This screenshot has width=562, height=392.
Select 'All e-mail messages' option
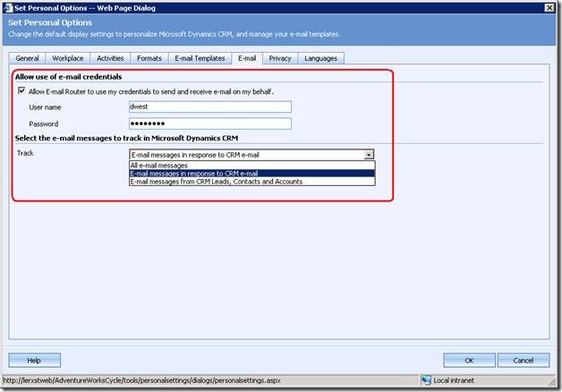point(158,166)
